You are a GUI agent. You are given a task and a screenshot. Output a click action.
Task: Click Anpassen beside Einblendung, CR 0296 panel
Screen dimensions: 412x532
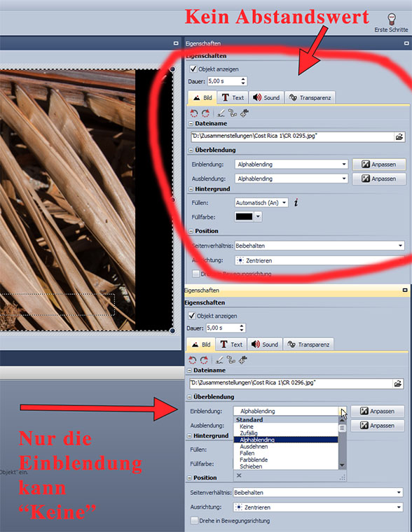(378, 411)
